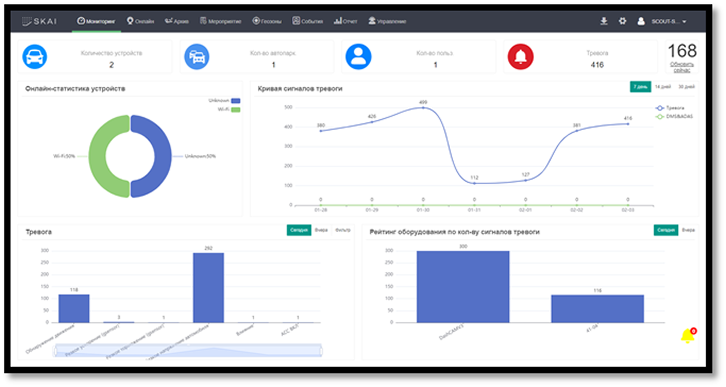Select Сегодня in Тревога panel
726x387 pixels.
pos(299,230)
